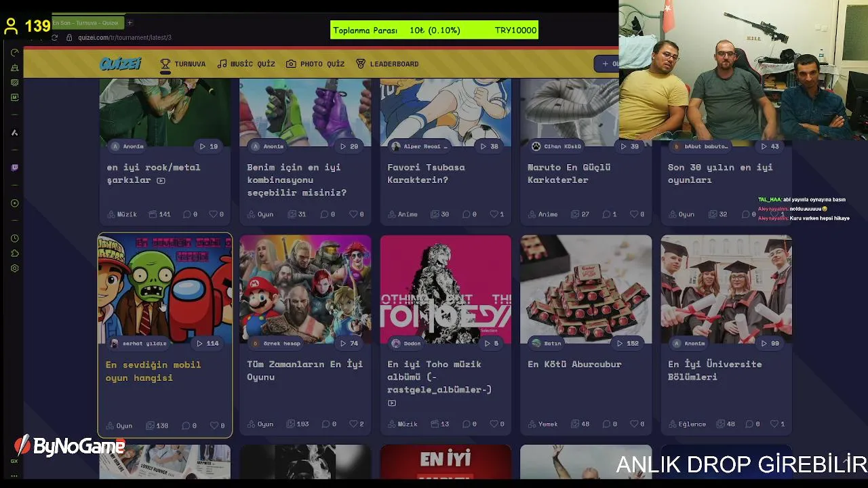
Task: Click the trophy icon beside Turnuva
Action: (165, 64)
